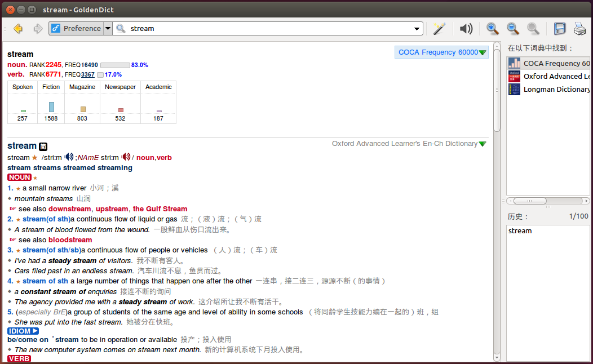Zoom in with the plus magnifier
This screenshot has height=364, width=593.
tap(493, 28)
